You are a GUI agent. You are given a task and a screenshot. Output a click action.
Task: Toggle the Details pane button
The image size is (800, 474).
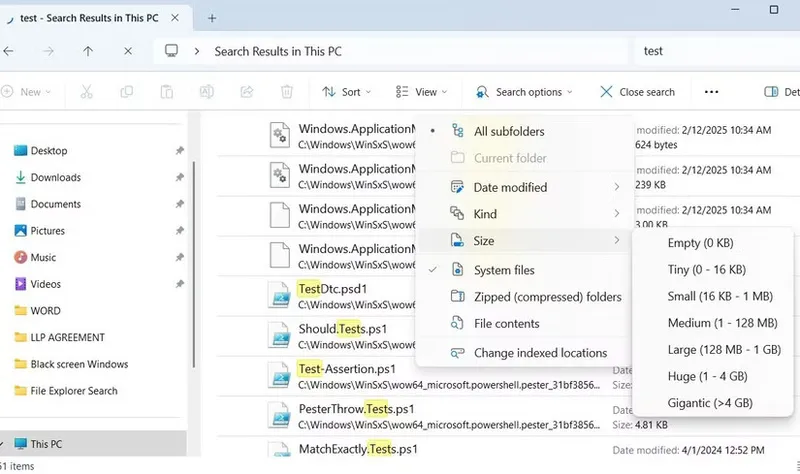[x=781, y=92]
